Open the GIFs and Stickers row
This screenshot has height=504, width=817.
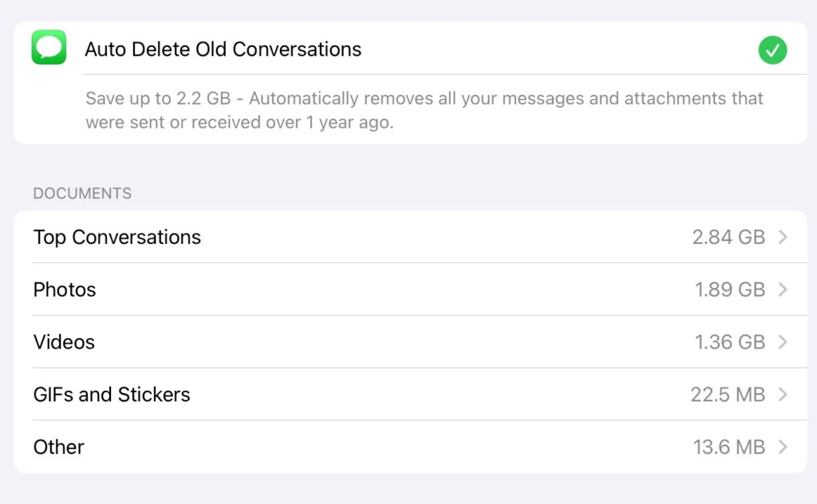[x=112, y=395]
